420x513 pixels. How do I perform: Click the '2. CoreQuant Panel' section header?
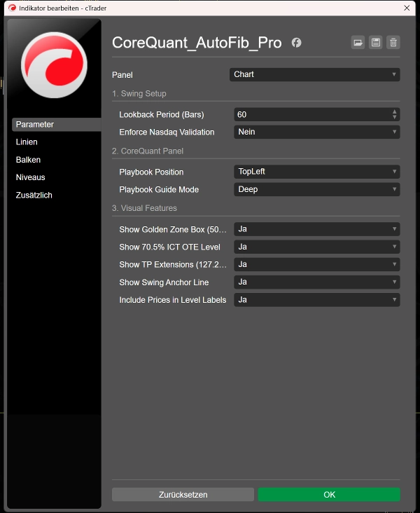tap(148, 151)
